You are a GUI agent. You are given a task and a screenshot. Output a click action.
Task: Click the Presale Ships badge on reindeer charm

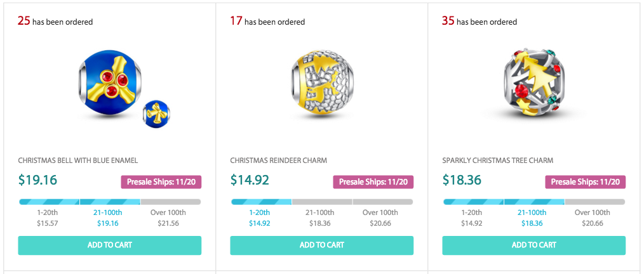[373, 182]
